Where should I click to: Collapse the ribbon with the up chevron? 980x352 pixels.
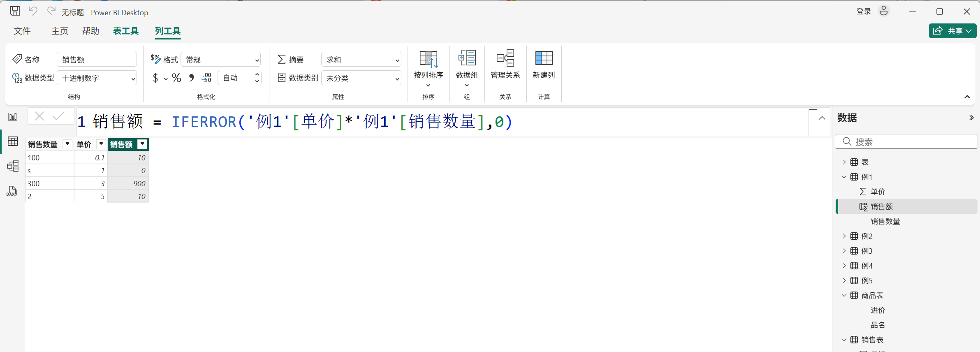(x=967, y=97)
